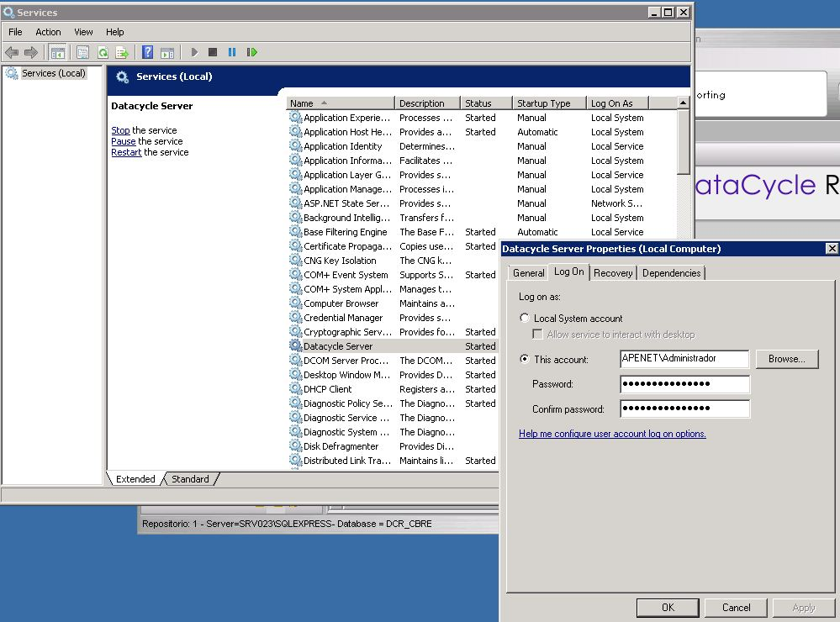This screenshot has height=622, width=840.
Task: Switch to the Recovery tab
Action: pos(613,273)
